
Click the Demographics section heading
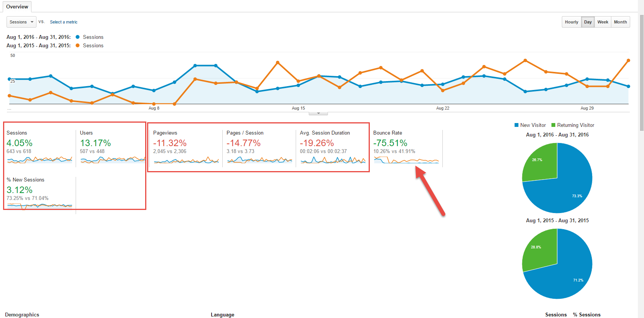click(22, 315)
